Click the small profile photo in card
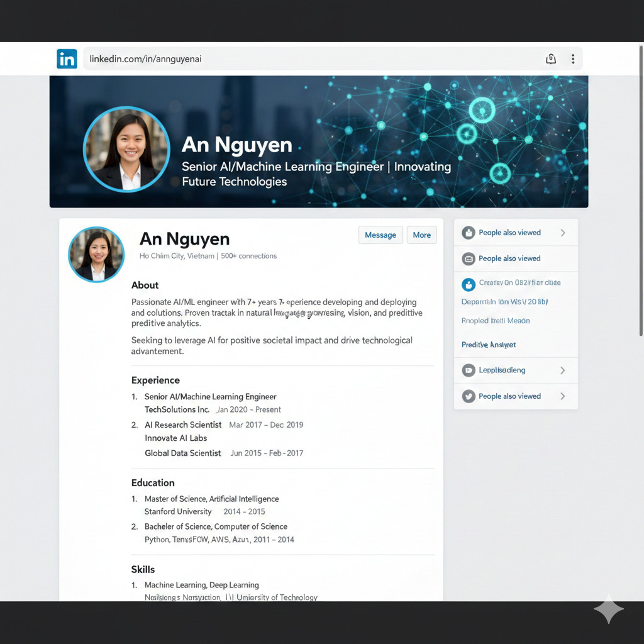The image size is (644, 644). coord(96,255)
